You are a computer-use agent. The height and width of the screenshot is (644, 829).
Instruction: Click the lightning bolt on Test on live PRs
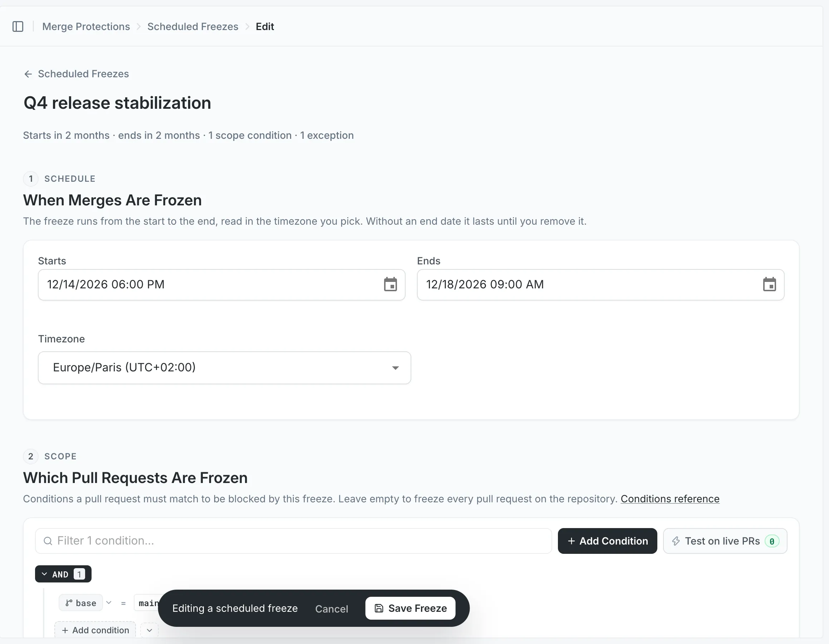[676, 541]
